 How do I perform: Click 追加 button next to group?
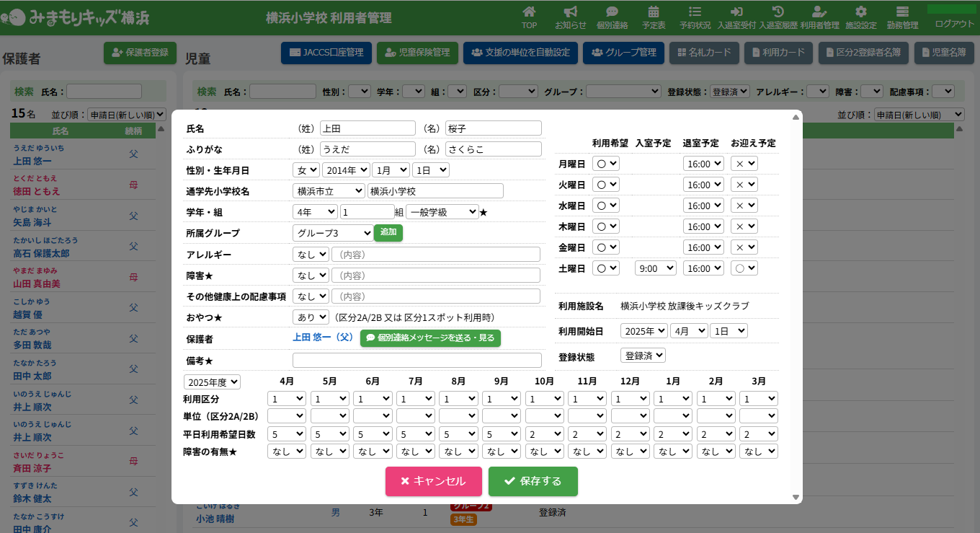click(x=388, y=232)
